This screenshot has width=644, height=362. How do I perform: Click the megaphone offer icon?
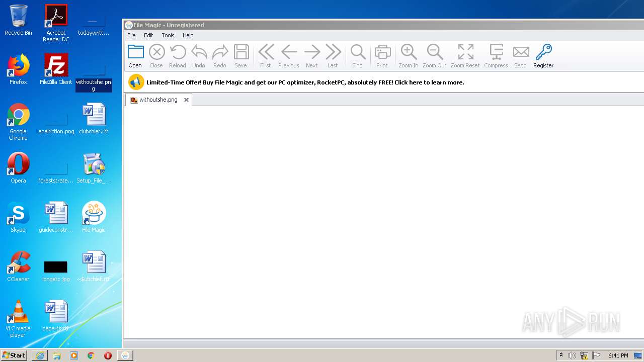coord(136,82)
